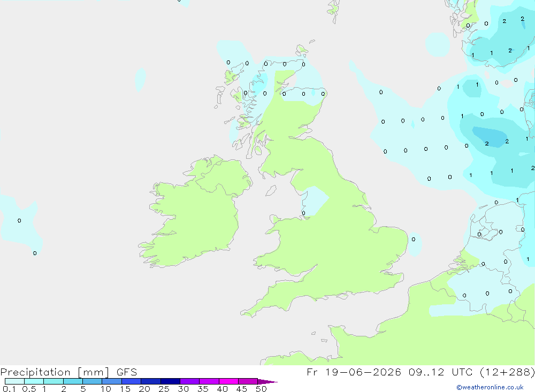Viewport: 535px width, 392px height.
Task: Open the weatheronline.co.uk link
Action: point(490,387)
